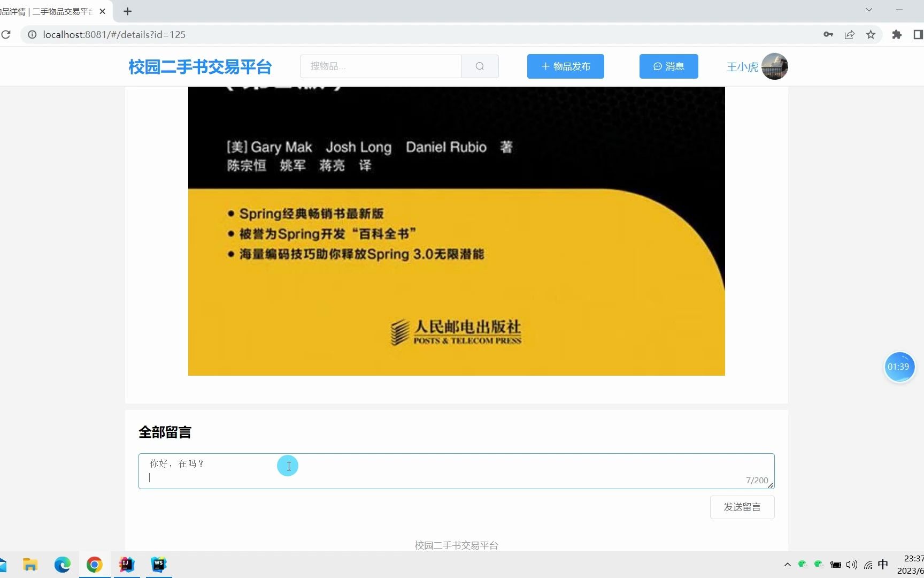924x578 pixels.
Task: Mute system sound via the speaker tray icon
Action: click(x=851, y=564)
